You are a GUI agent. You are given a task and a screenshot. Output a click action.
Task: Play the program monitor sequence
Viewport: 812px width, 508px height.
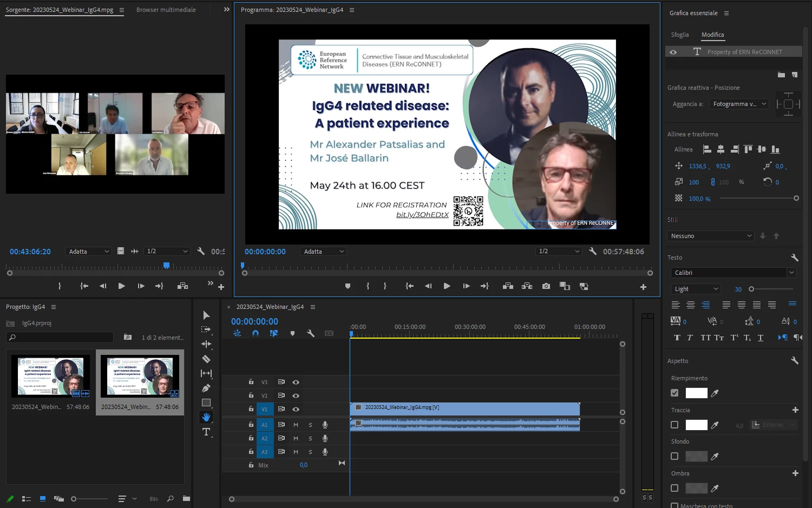(447, 286)
